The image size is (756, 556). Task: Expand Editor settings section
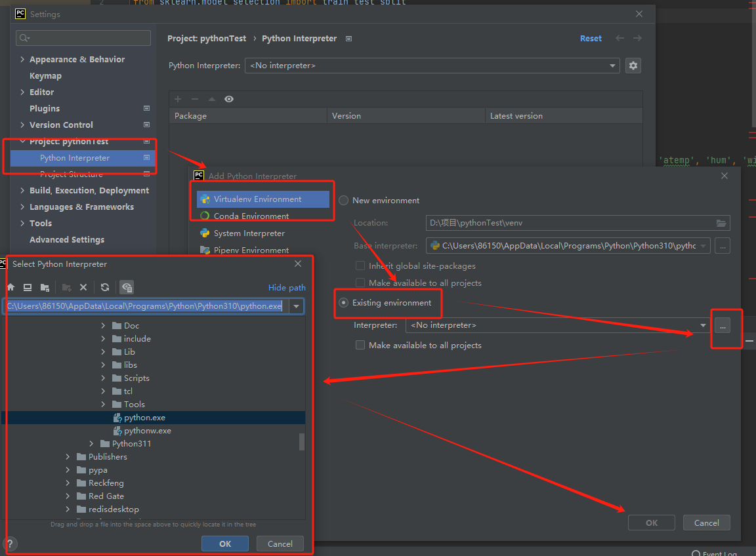tap(22, 92)
